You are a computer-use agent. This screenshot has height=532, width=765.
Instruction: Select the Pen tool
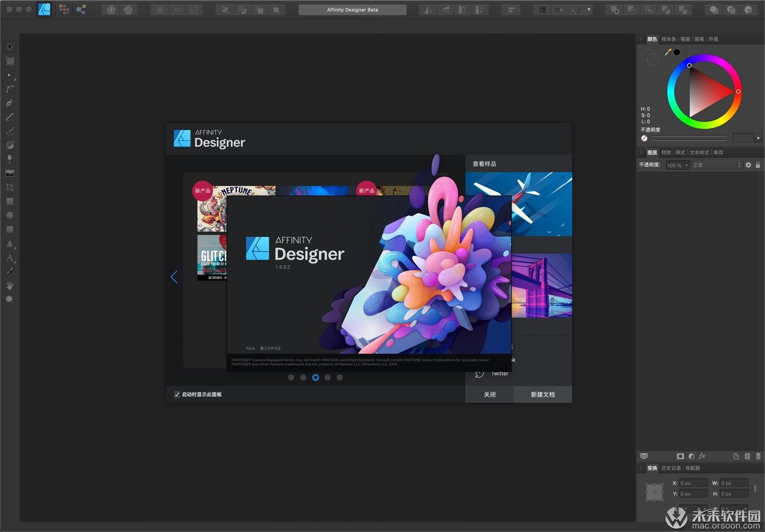tap(10, 103)
